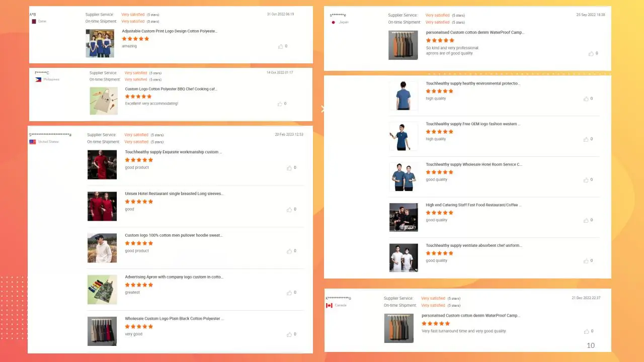Like the "Very fast turnaround time" review
The image size is (644, 362).
click(x=586, y=331)
